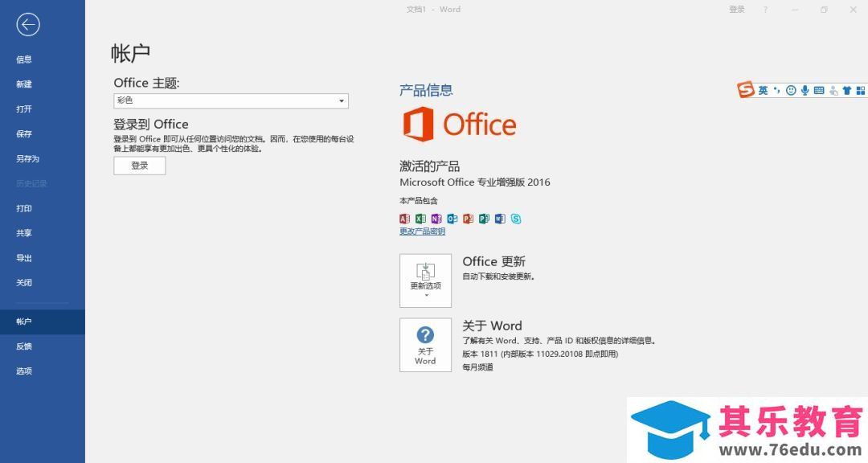
Task: Click the 帐户 page heading
Action: (131, 53)
